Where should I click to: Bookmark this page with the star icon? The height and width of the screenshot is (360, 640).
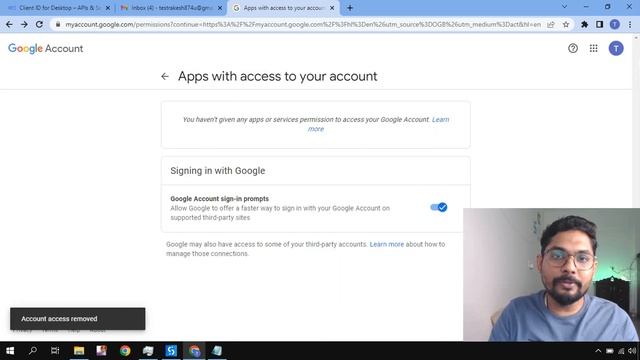[x=566, y=24]
